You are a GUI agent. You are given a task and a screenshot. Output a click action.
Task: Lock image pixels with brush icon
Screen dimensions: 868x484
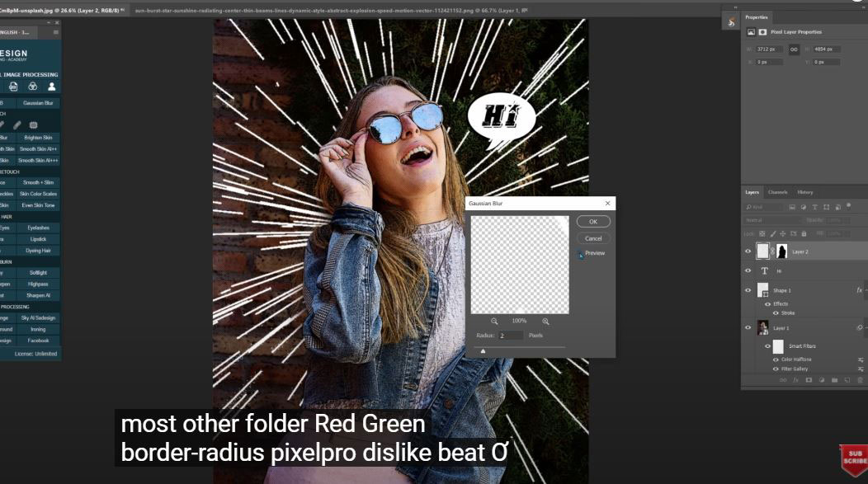click(x=773, y=233)
